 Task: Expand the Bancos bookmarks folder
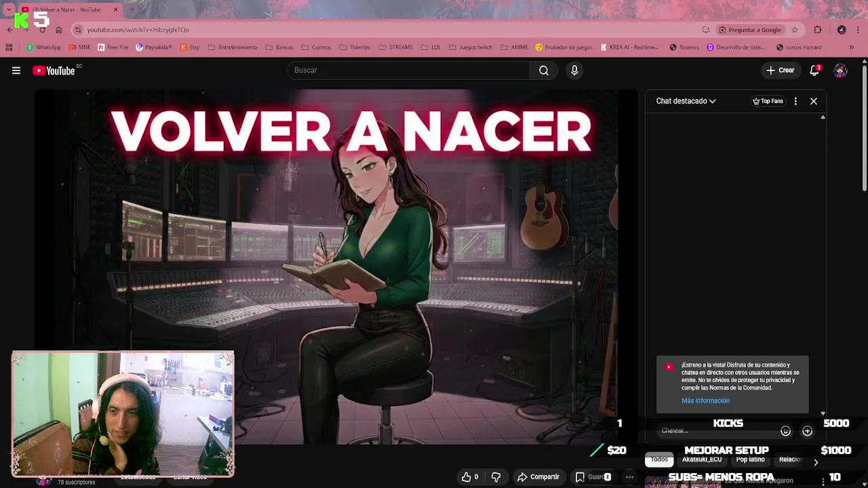click(279, 47)
